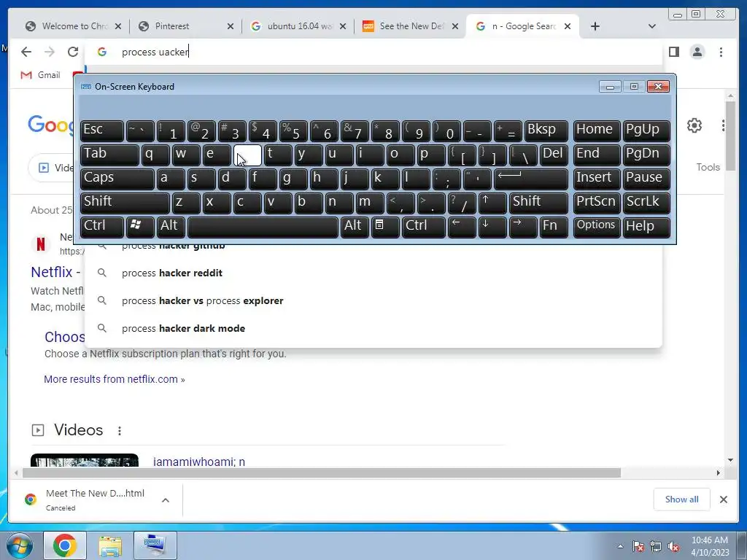Open new tab with plus icon

(595, 26)
